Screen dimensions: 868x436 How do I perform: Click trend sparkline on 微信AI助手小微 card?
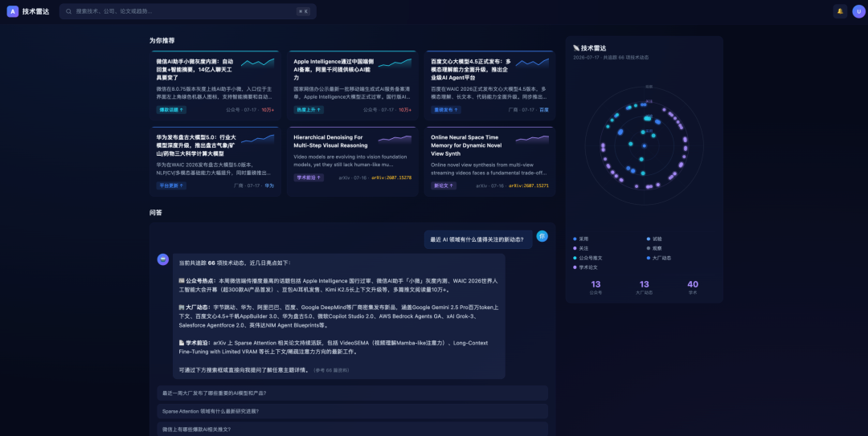pyautogui.click(x=257, y=63)
